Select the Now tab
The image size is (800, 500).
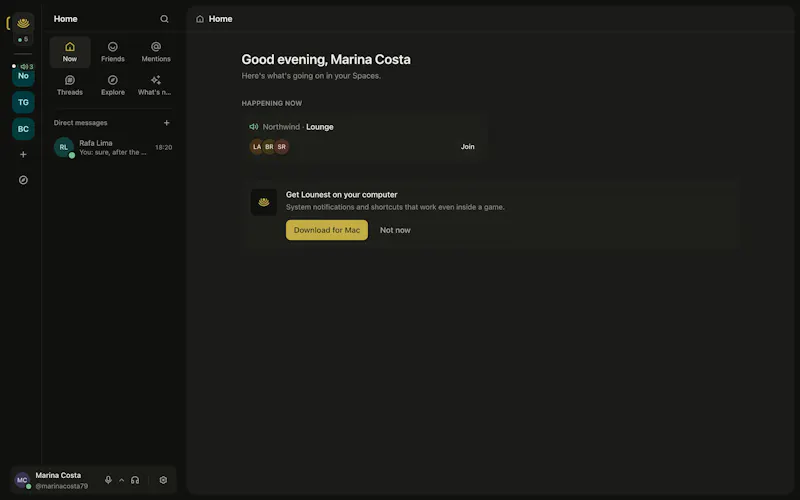(70, 52)
